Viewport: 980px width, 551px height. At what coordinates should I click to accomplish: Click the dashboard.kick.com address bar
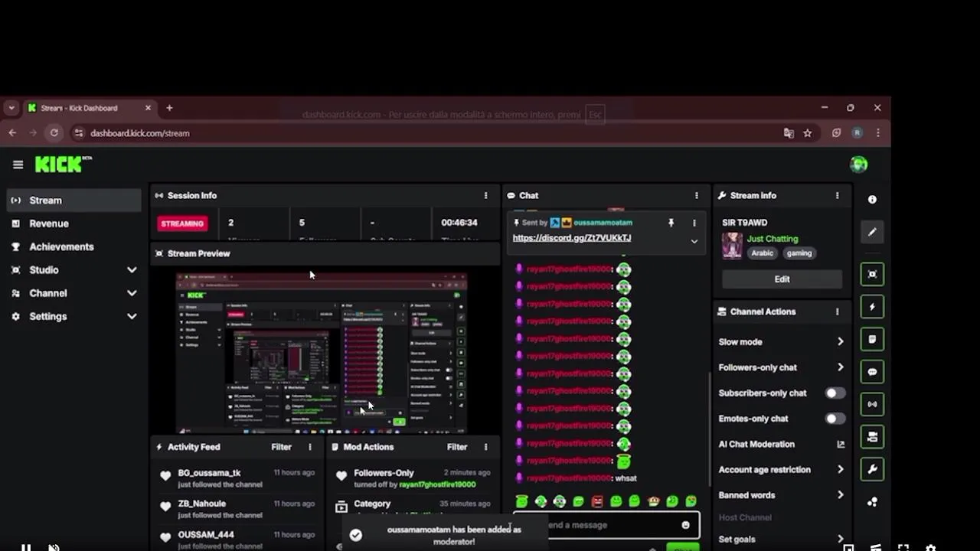pos(429,133)
